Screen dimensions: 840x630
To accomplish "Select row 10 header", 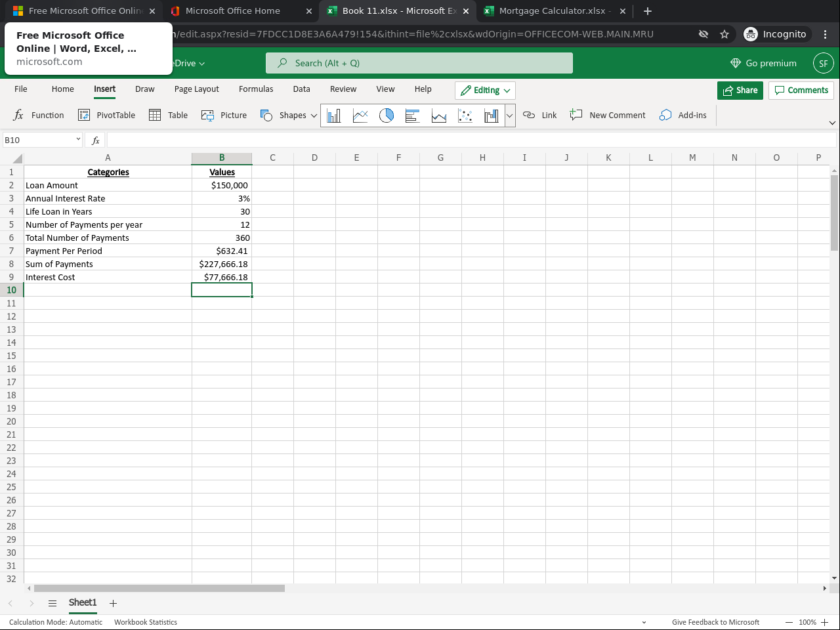I will pos(11,290).
